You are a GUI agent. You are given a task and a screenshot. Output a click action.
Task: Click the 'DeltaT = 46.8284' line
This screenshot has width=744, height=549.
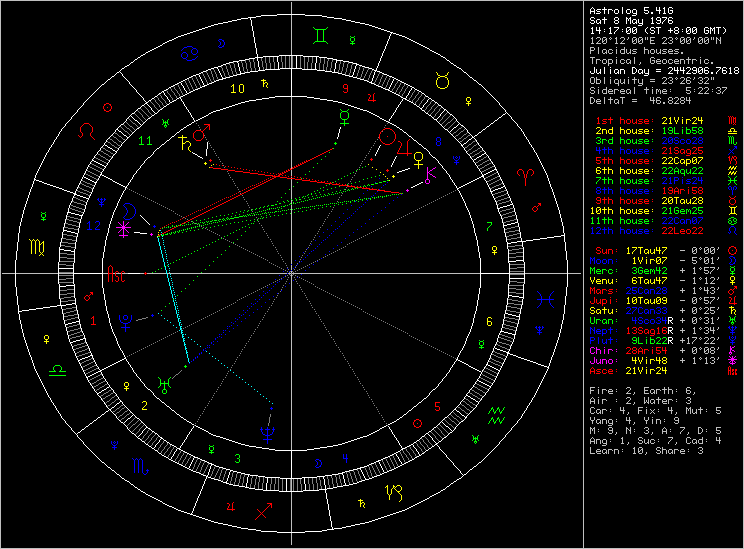[x=640, y=101]
